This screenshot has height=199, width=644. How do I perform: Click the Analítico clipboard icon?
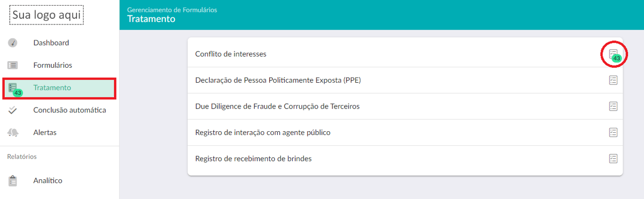(x=13, y=181)
